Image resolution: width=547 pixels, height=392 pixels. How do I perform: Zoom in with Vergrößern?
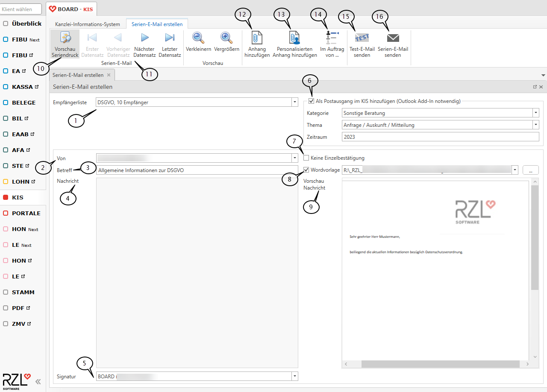coord(226,38)
